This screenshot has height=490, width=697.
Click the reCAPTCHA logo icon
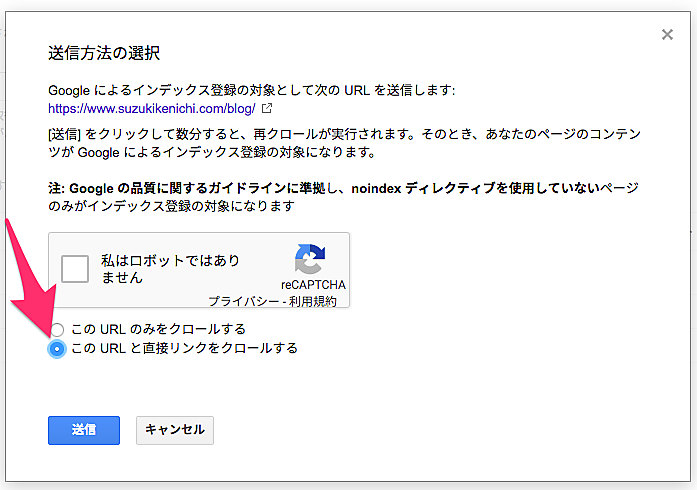(310, 260)
